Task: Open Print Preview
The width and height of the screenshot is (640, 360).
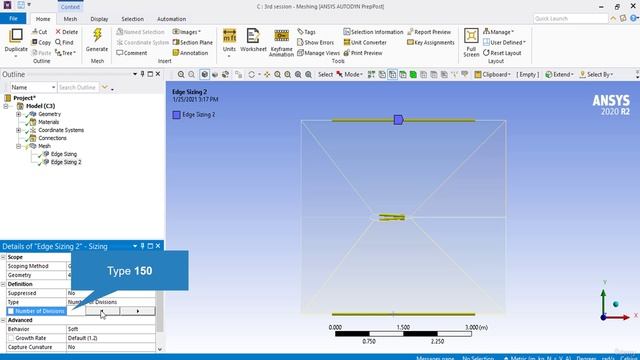Action: (x=363, y=53)
